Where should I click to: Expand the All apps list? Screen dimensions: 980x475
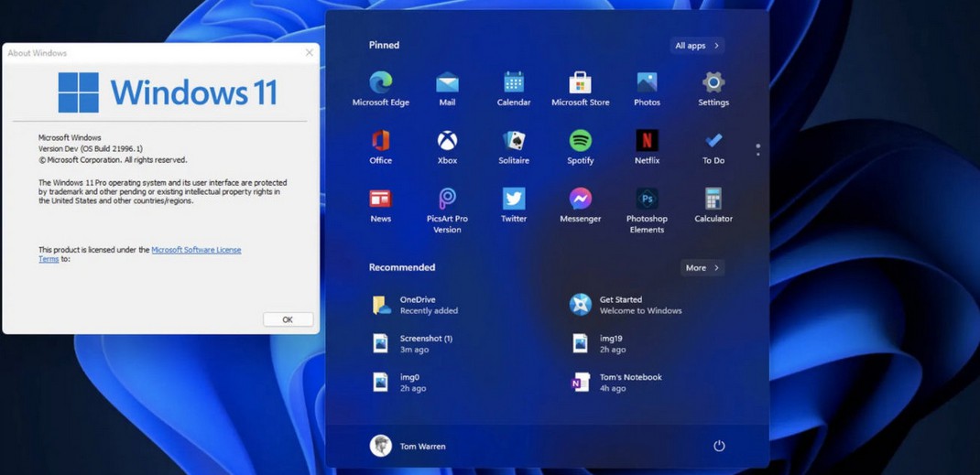click(x=697, y=46)
